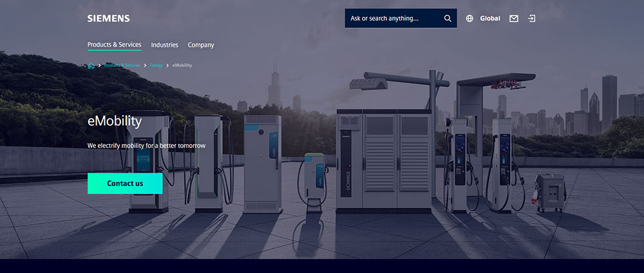Viewport: 644px width, 273px height.
Task: Go to Products & Services breadcrumb
Action: (x=122, y=65)
